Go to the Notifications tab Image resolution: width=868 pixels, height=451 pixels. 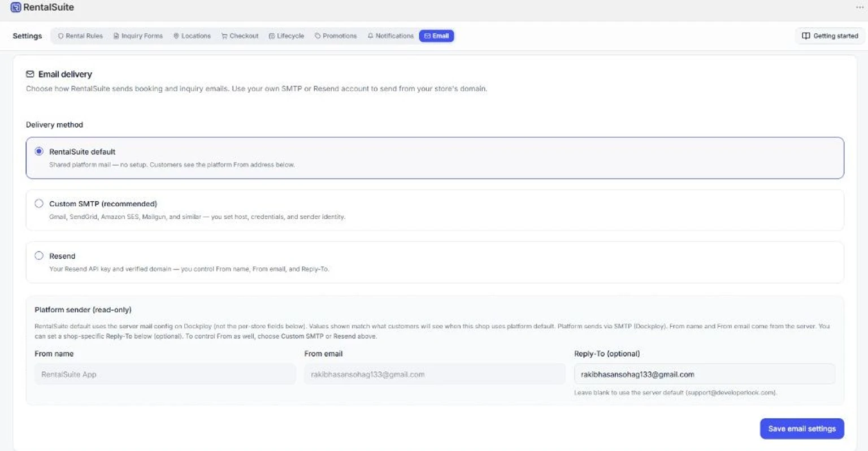[x=390, y=36]
